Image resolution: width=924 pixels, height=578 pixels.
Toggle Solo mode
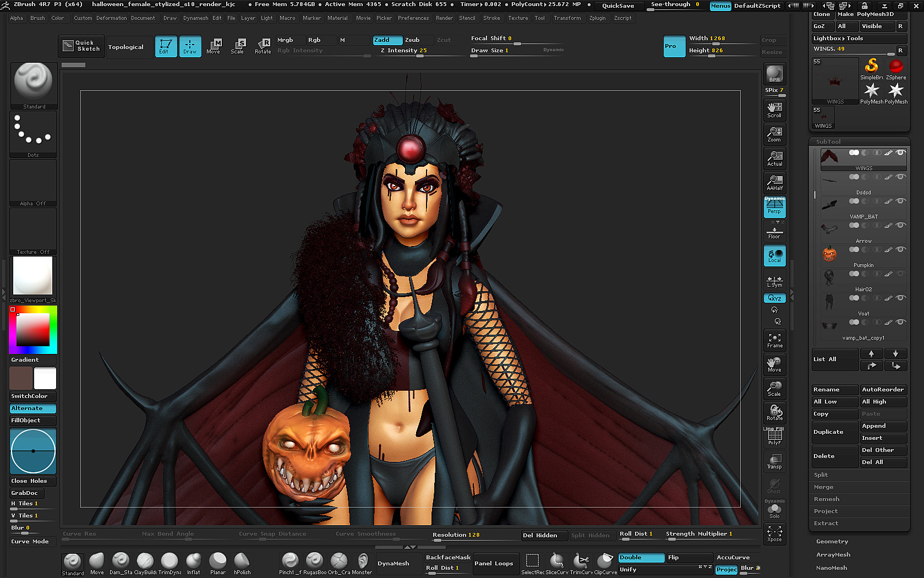point(774,511)
